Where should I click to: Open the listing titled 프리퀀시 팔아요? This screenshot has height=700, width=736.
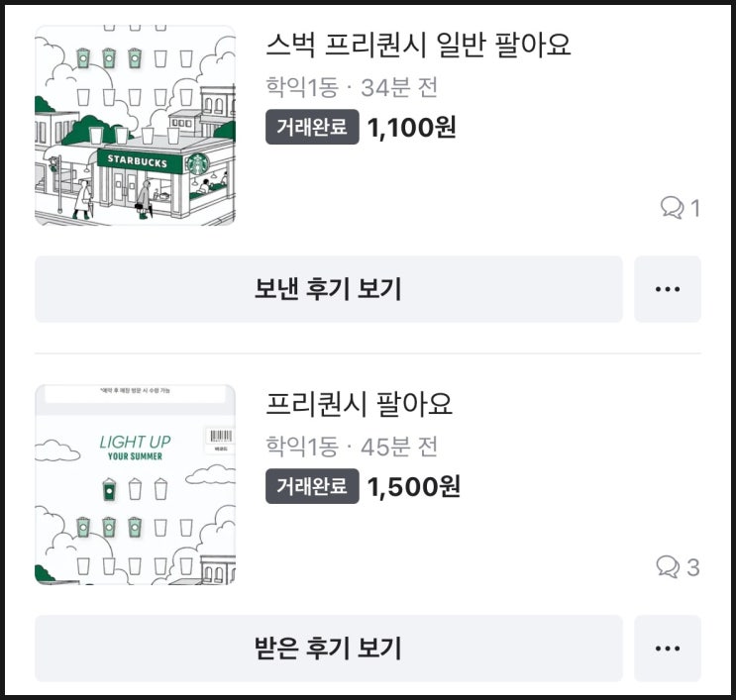(360, 404)
